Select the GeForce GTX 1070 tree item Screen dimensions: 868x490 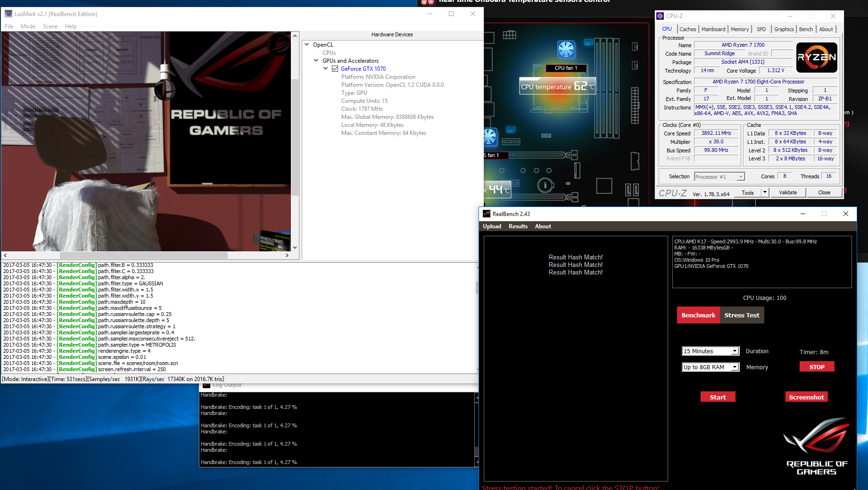coord(363,69)
